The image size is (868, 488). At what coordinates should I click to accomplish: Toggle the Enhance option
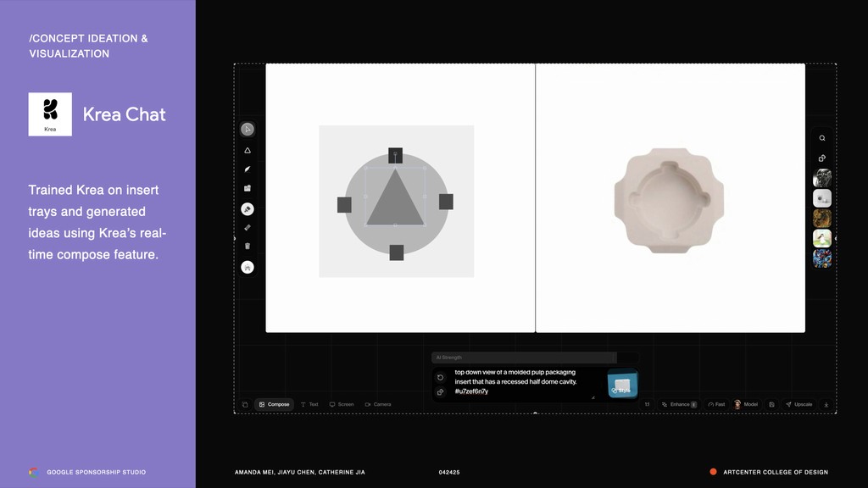pos(679,404)
